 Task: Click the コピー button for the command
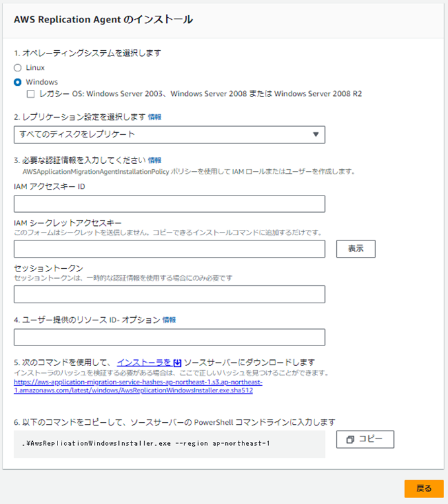pyautogui.click(x=365, y=439)
